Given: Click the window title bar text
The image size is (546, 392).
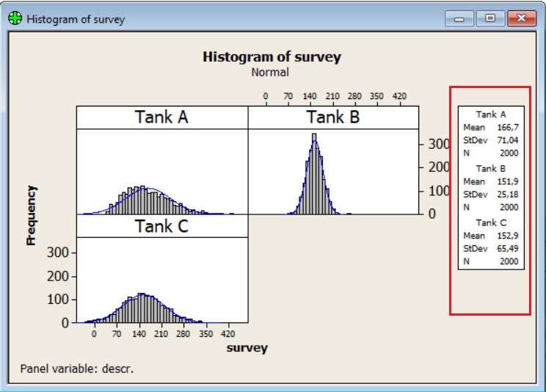Looking at the screenshot, I should click(x=76, y=19).
